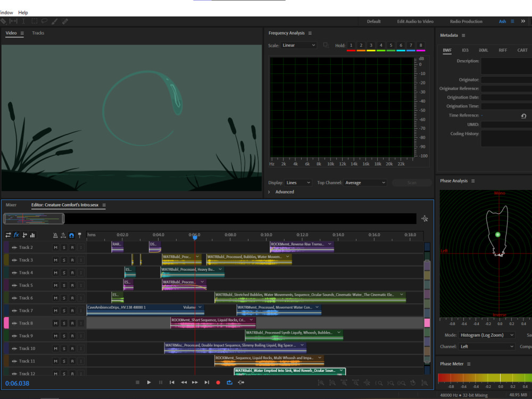Click the Description metadata field
532x399 pixels.
pyautogui.click(x=506, y=66)
